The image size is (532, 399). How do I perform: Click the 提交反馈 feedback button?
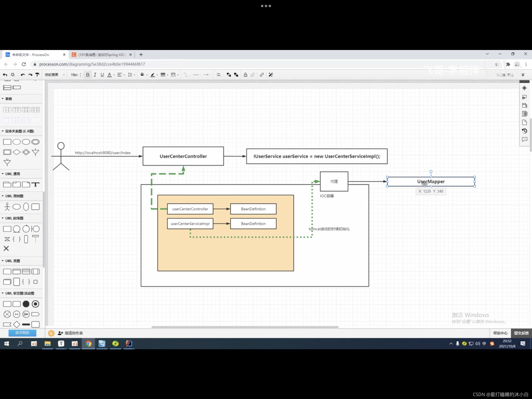coord(521,333)
